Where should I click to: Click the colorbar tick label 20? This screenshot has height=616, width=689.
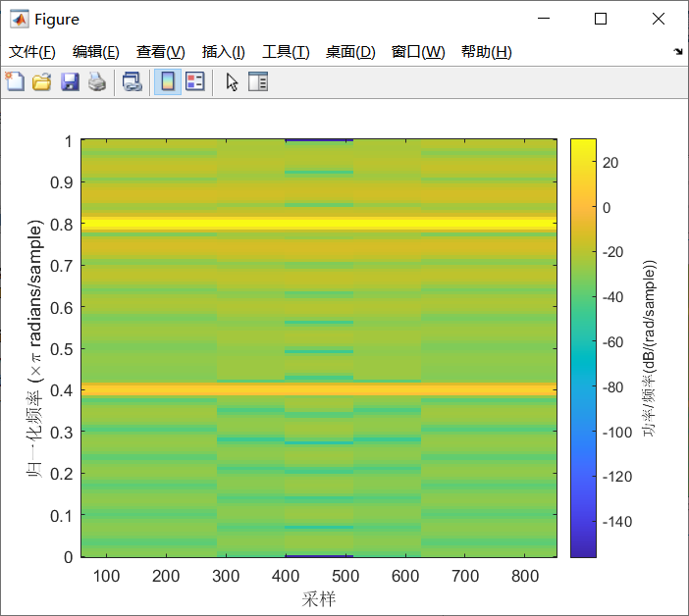(x=610, y=163)
